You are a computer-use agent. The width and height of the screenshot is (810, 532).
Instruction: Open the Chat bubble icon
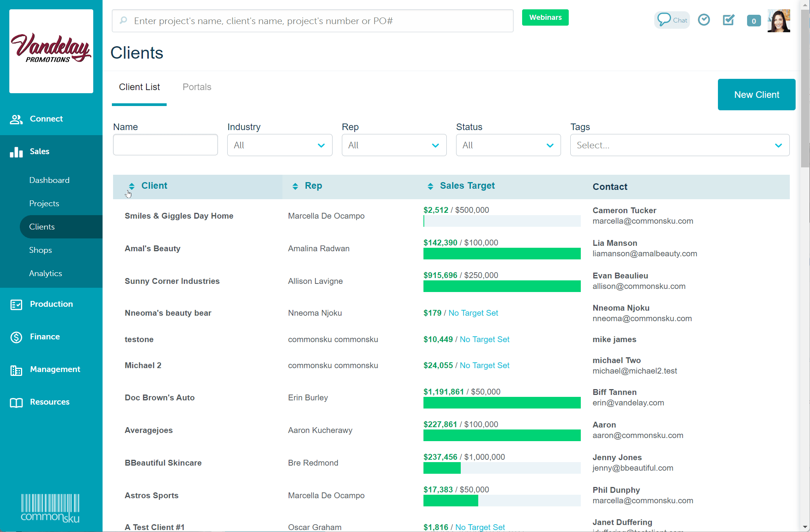click(x=664, y=19)
